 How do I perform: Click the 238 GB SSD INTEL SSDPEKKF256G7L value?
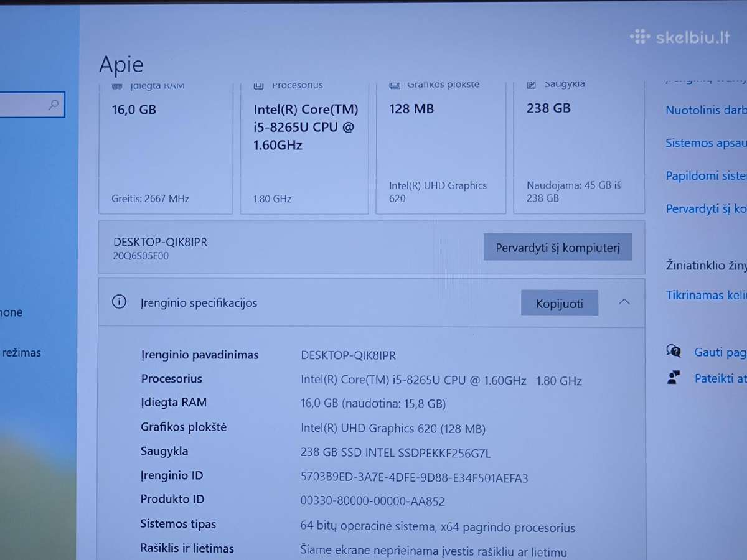(395, 453)
